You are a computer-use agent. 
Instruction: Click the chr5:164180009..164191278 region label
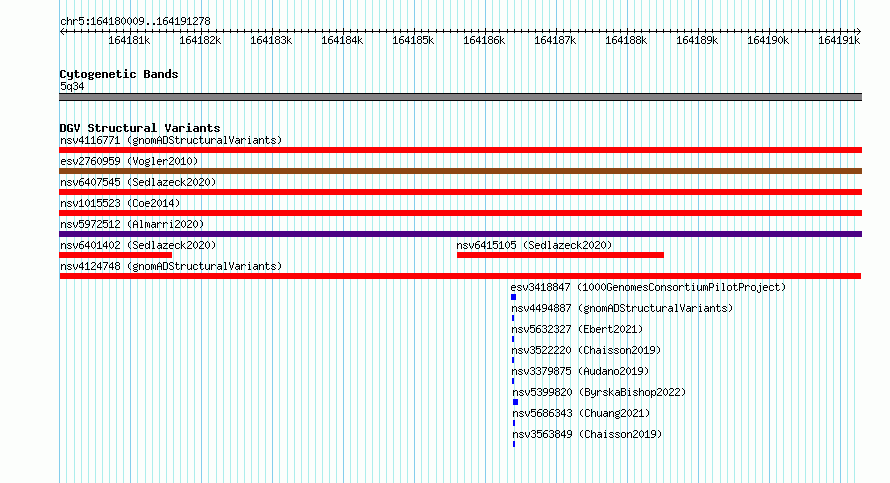(x=135, y=21)
